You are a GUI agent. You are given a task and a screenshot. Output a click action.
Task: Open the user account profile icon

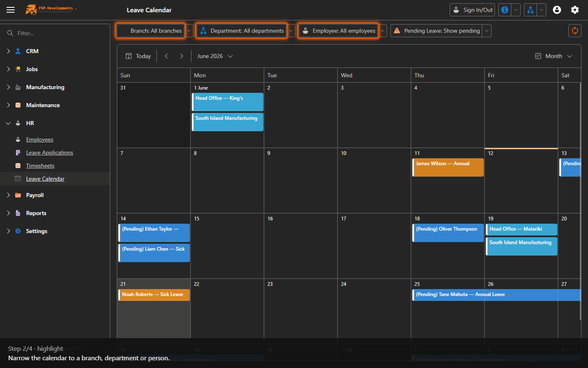(x=557, y=10)
